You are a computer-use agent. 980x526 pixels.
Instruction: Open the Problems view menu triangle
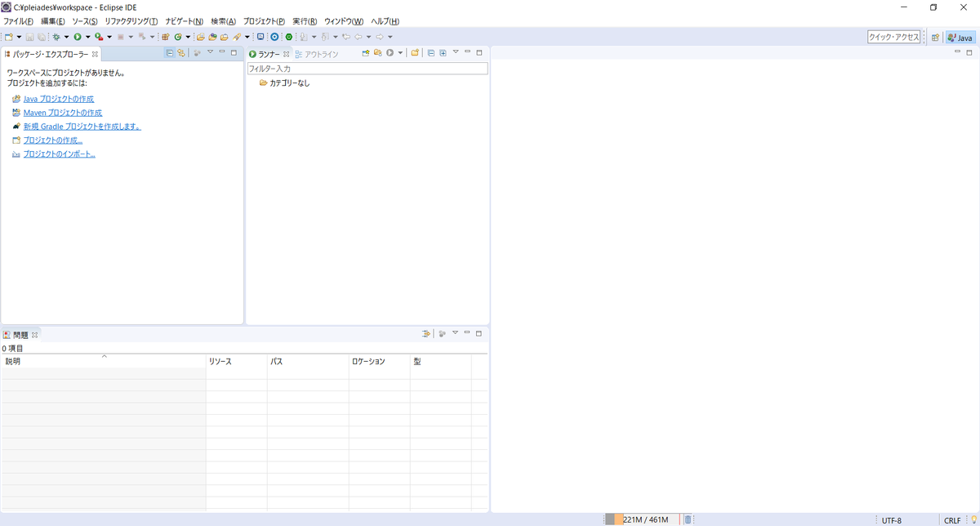[x=455, y=333]
